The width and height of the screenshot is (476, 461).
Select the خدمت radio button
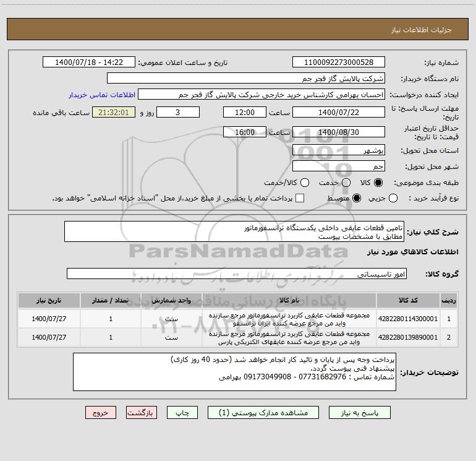coord(346,183)
